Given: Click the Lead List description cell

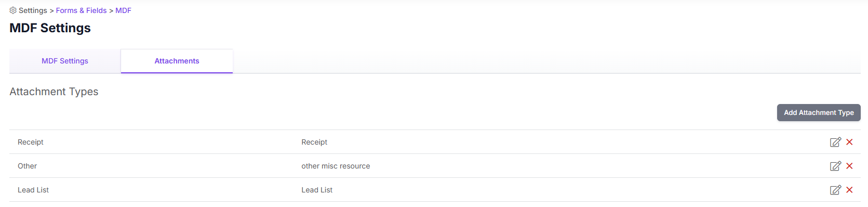Looking at the screenshot, I should [317, 190].
